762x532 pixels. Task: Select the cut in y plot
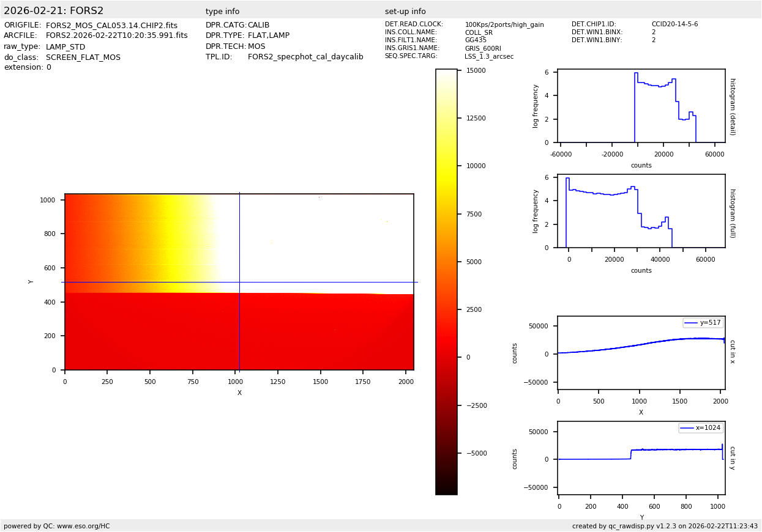(x=641, y=458)
